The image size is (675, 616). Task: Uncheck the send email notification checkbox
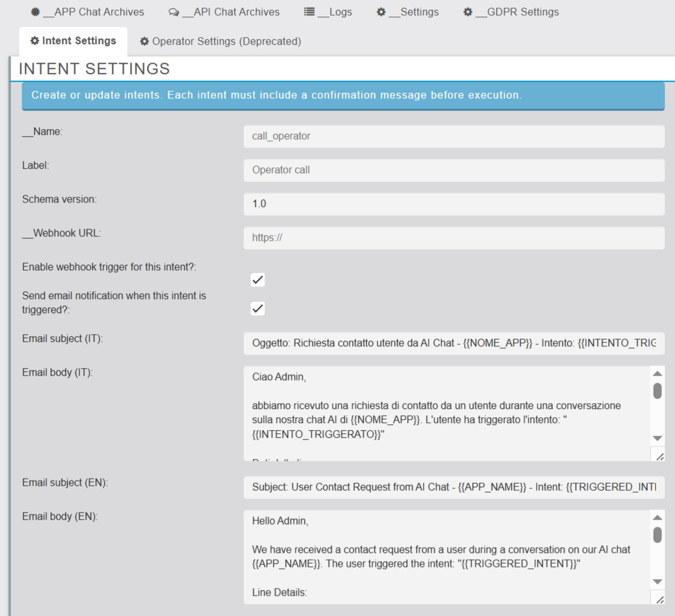pyautogui.click(x=258, y=309)
